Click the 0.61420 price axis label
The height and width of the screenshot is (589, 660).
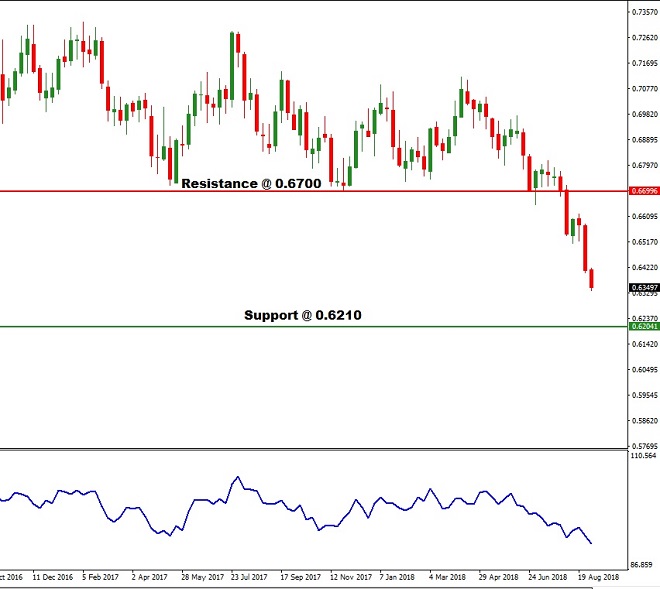pyautogui.click(x=644, y=344)
